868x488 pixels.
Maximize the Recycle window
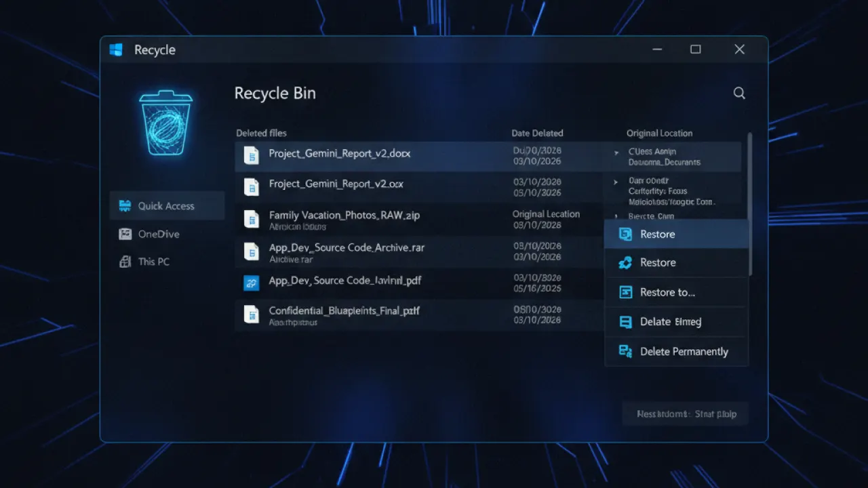(x=696, y=49)
